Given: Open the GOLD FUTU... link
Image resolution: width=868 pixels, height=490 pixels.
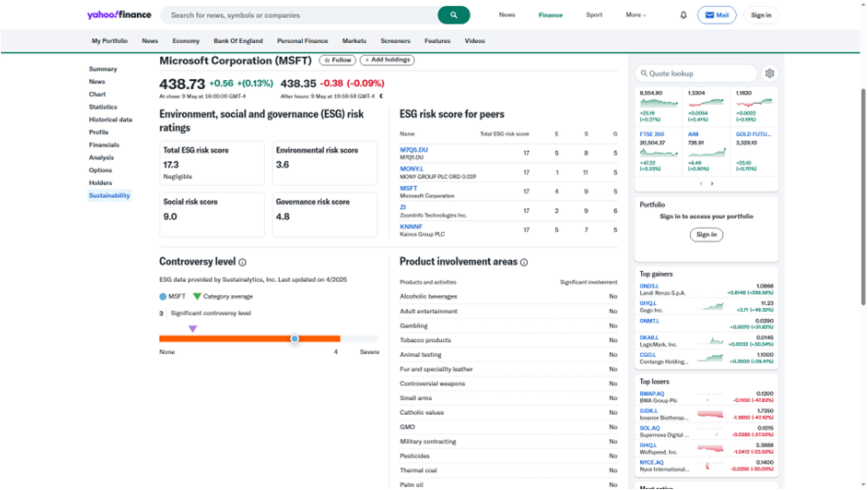Looking at the screenshot, I should pos(753,134).
